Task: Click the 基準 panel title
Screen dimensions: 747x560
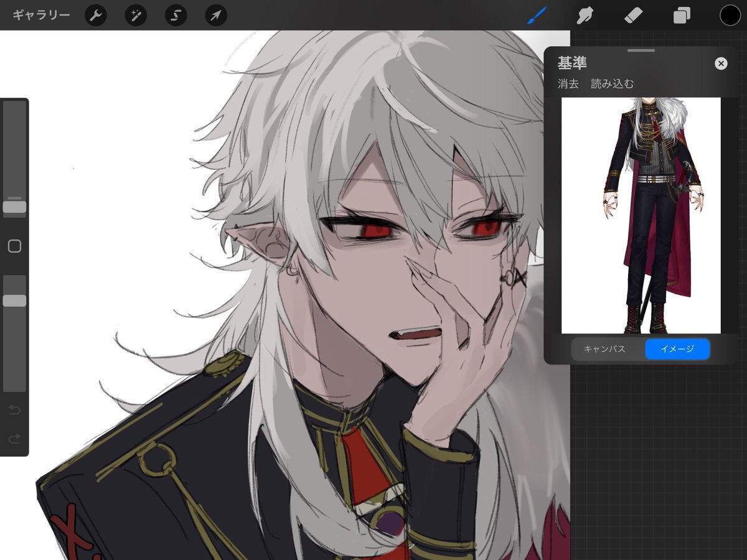Action: click(572, 63)
